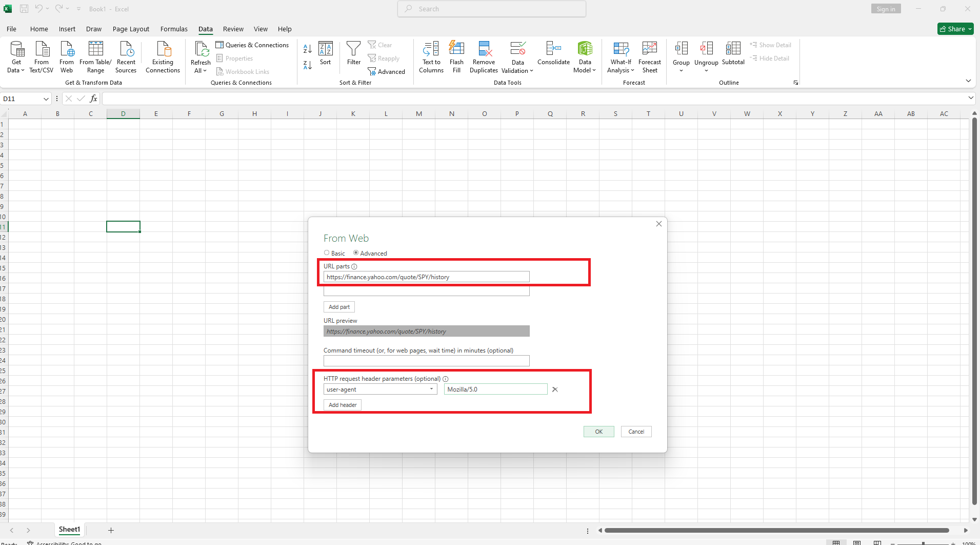980x545 pixels.
Task: Import data From Text/CSV
Action: click(42, 57)
